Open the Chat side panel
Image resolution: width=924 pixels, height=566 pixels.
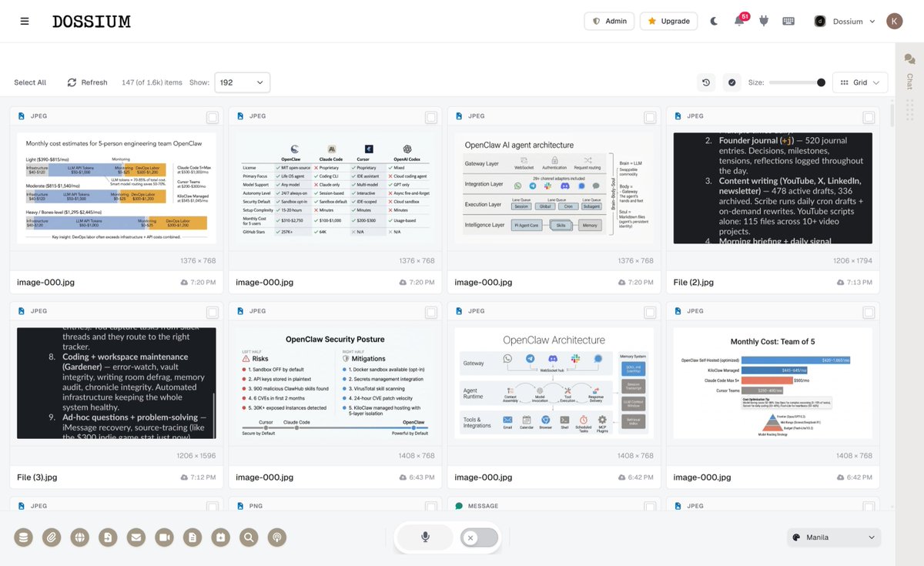point(909,71)
